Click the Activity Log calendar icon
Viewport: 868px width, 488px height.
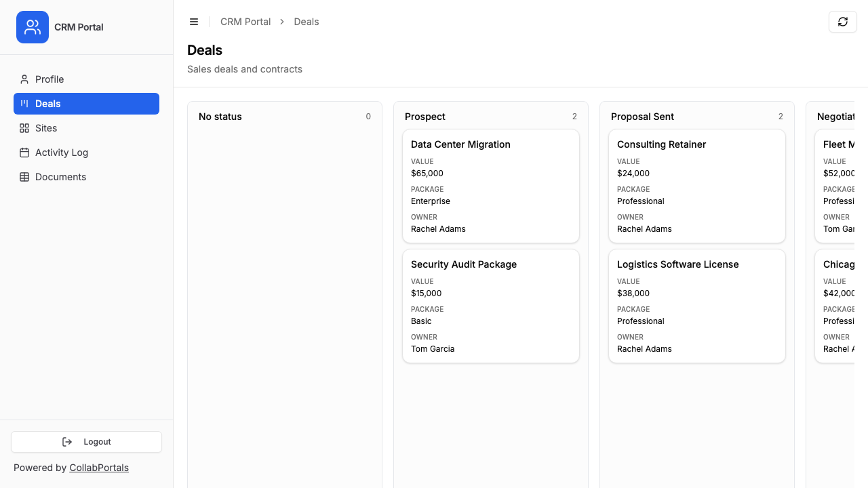tap(24, 152)
